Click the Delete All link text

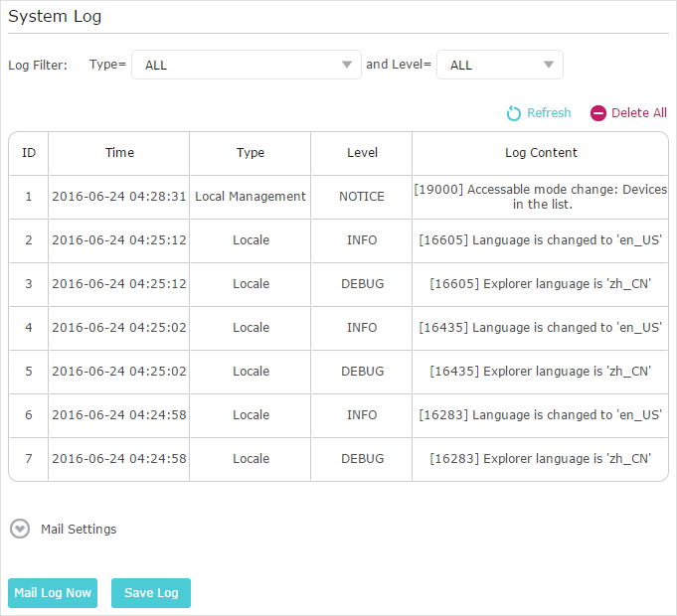[x=638, y=113]
